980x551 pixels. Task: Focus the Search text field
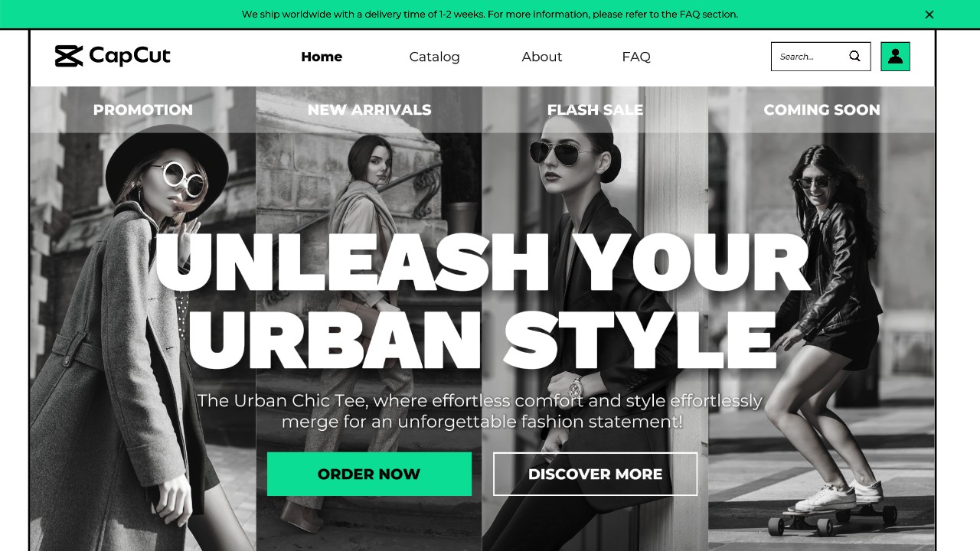tap(812, 57)
